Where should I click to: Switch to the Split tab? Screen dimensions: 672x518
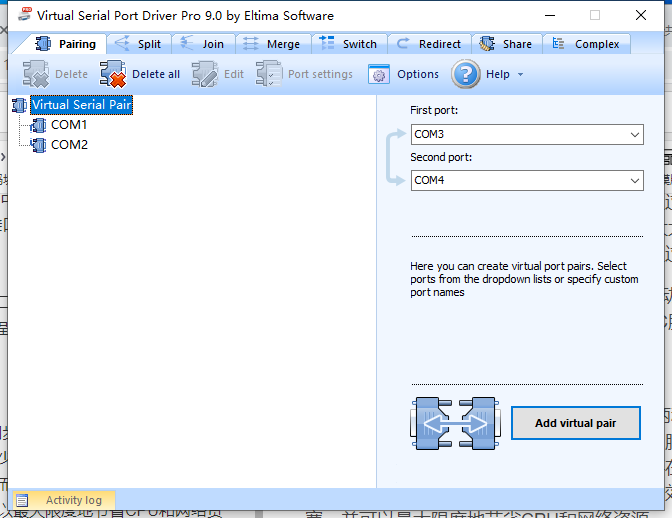(138, 44)
